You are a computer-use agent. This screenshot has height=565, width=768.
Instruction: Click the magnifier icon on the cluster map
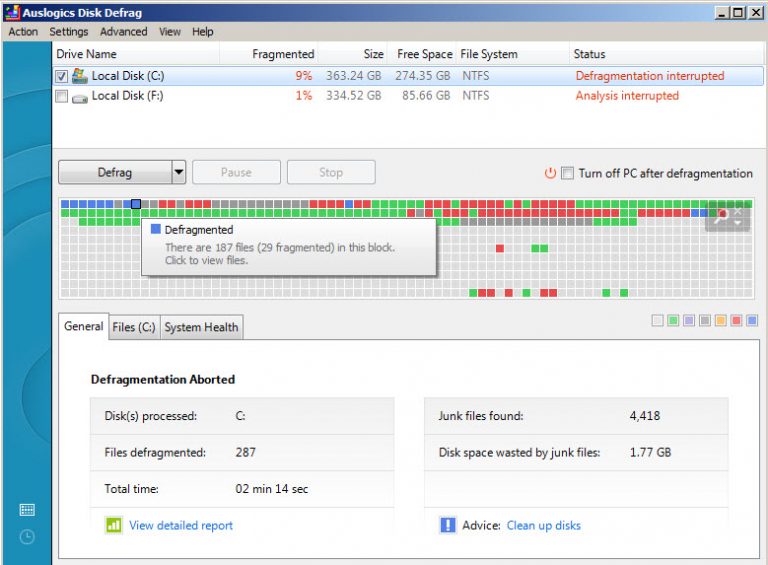click(720, 215)
